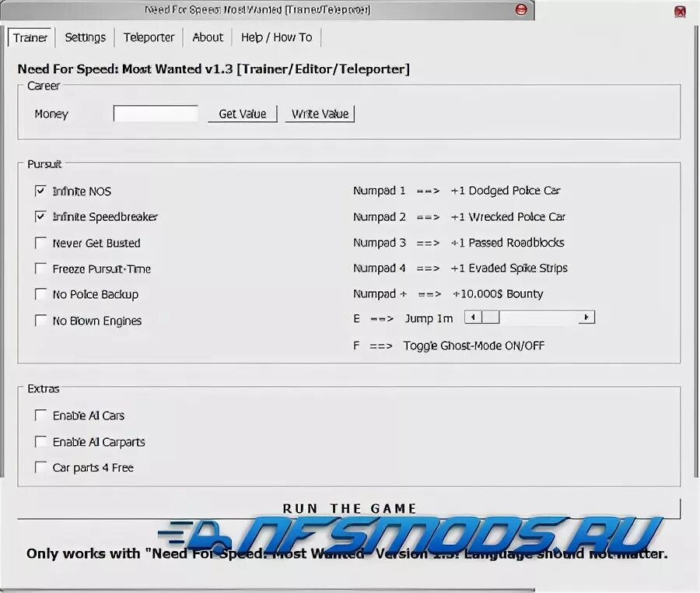Enable All Cars checkbox
Screen dimensions: 700x593
(40, 416)
